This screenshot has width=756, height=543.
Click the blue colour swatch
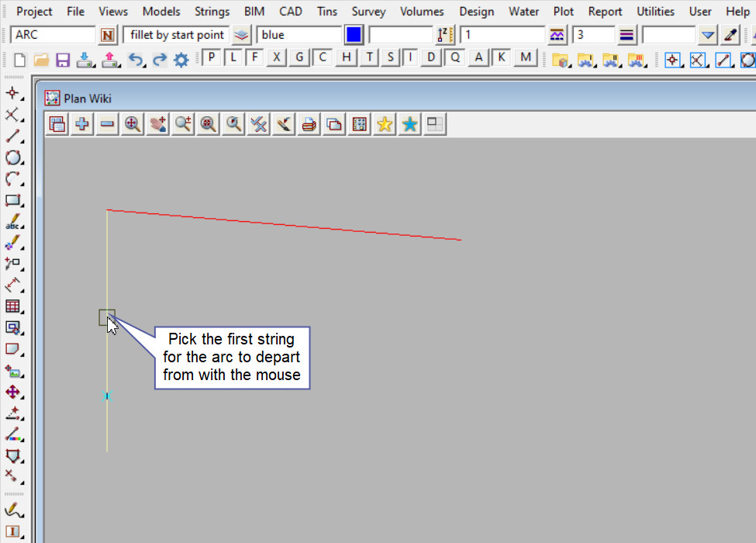(354, 35)
